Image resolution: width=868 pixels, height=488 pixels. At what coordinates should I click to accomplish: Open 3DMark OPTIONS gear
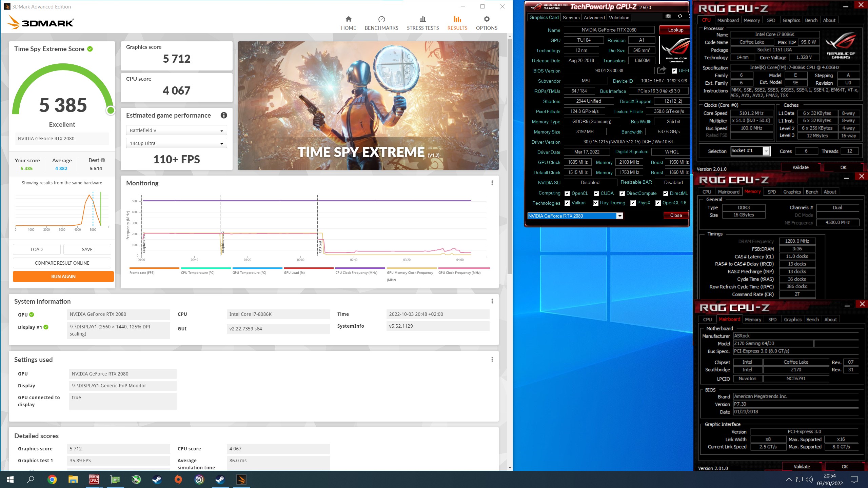(487, 23)
